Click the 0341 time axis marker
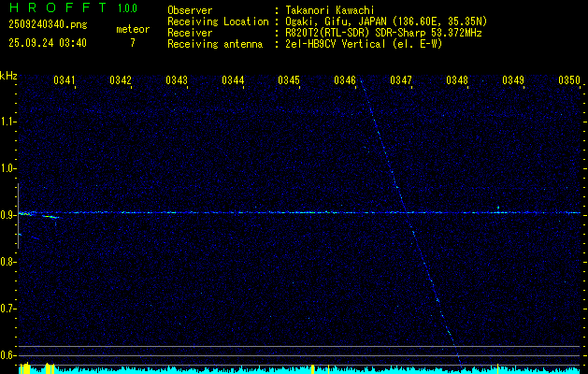The height and width of the screenshot is (374, 588). click(x=65, y=79)
